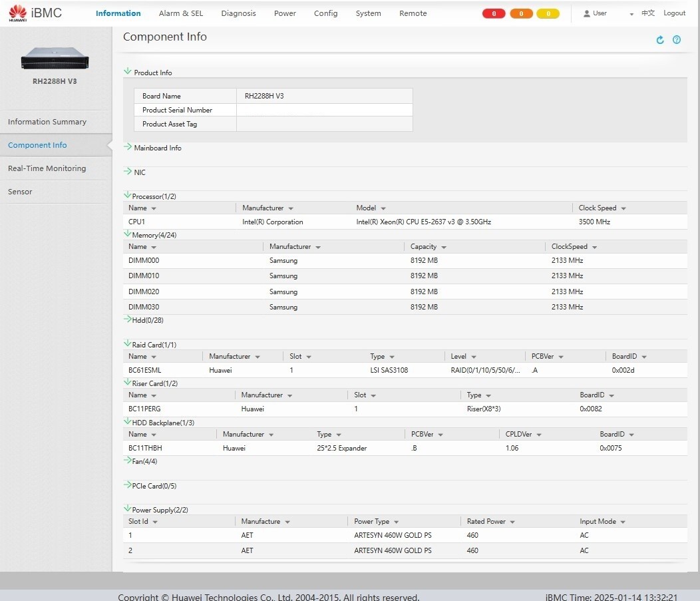
Task: Open the Power menu
Action: click(285, 13)
